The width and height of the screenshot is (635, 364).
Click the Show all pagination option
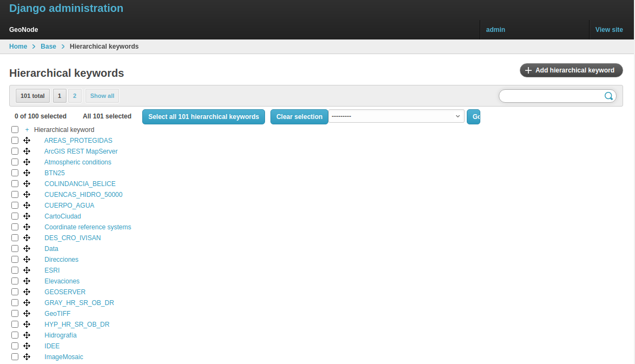click(x=102, y=95)
